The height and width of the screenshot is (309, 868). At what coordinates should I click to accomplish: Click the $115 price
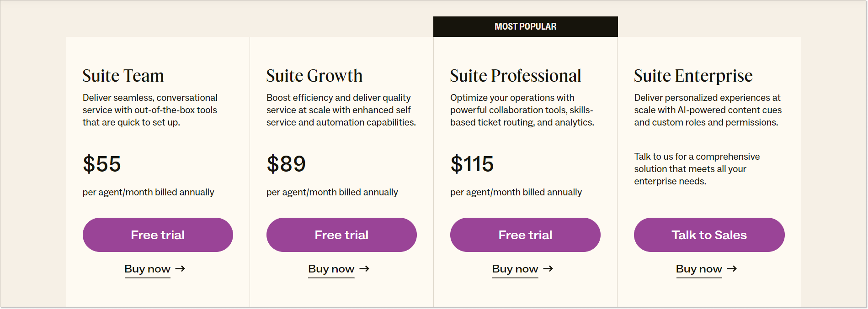(x=472, y=164)
